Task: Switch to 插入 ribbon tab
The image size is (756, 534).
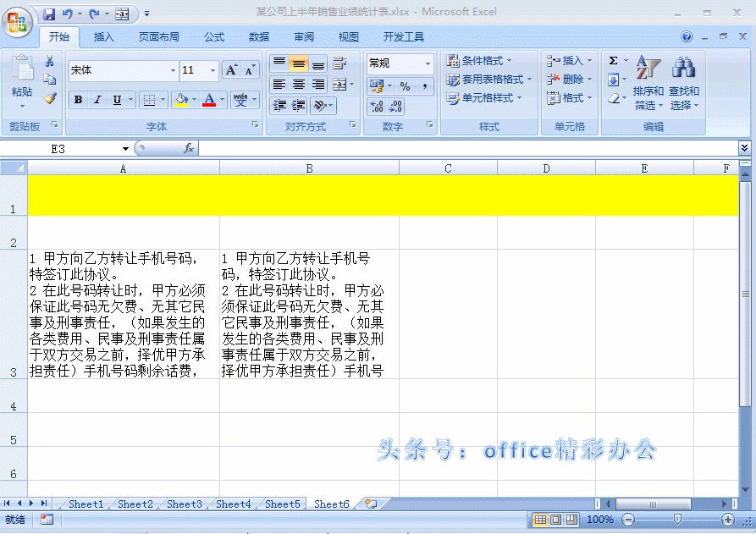Action: click(103, 36)
